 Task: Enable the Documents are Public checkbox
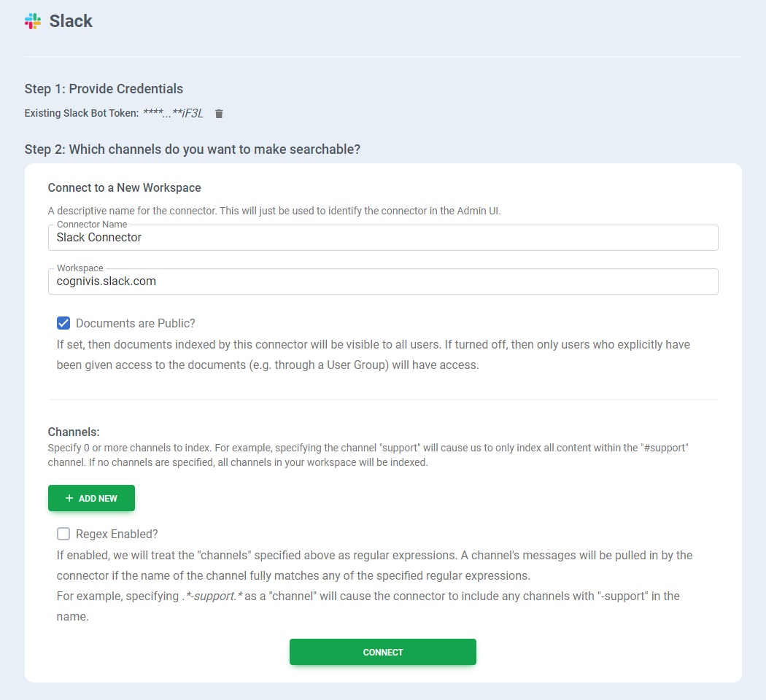[63, 323]
